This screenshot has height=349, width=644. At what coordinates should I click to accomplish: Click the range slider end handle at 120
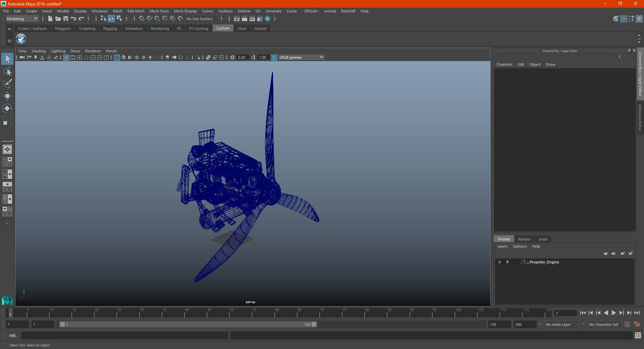point(314,325)
